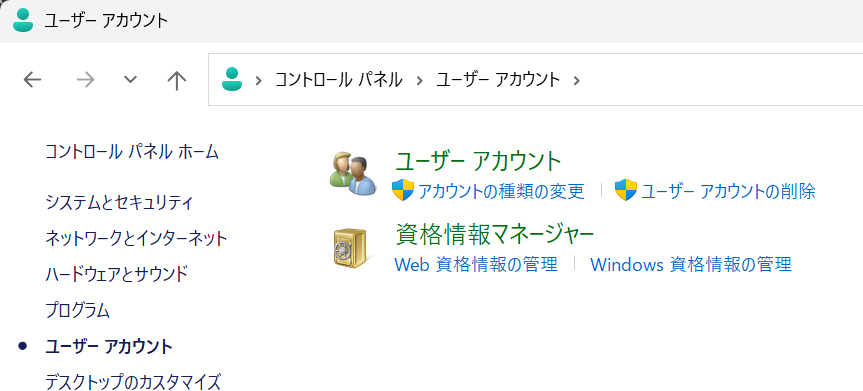Click Windows 資格情報の管理 link
This screenshot has width=863, height=391.
(691, 264)
